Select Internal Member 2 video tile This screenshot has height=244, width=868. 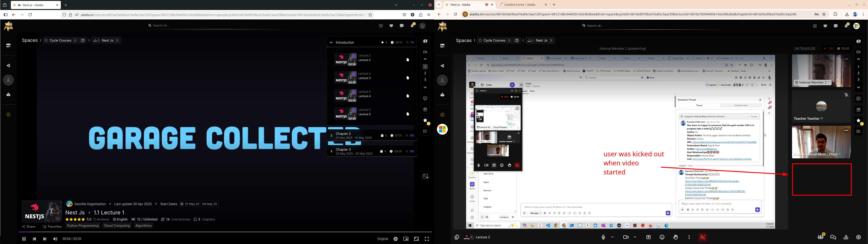[x=821, y=71]
